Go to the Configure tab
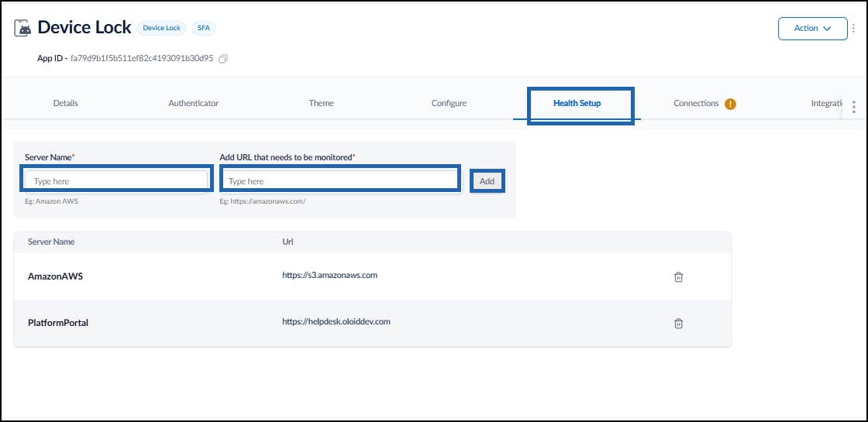 [449, 103]
